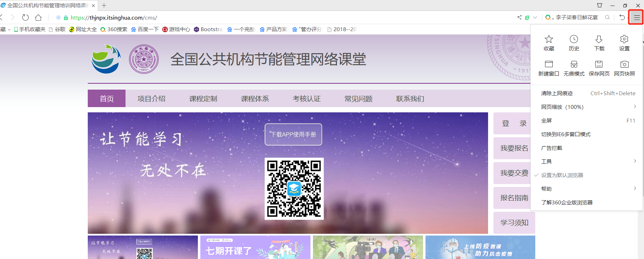Image resolution: width=644 pixels, height=259 pixels.
Task: Open the hamburger main menu button
Action: pyautogui.click(x=637, y=17)
